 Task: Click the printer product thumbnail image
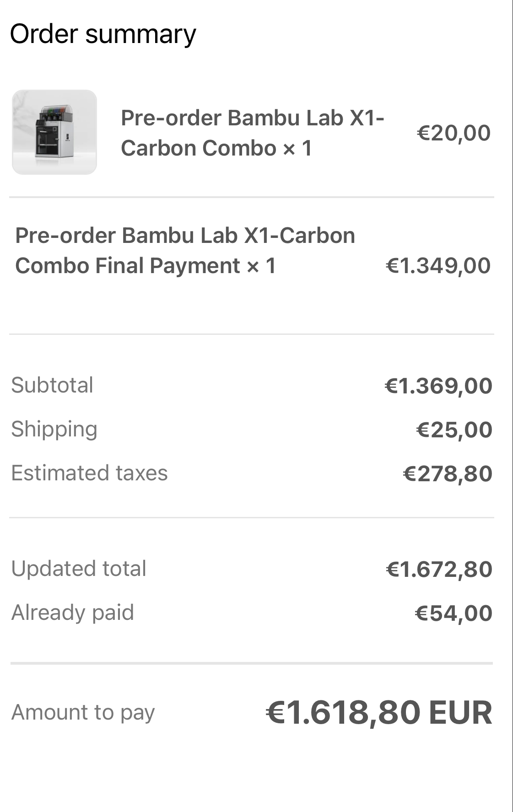click(54, 132)
